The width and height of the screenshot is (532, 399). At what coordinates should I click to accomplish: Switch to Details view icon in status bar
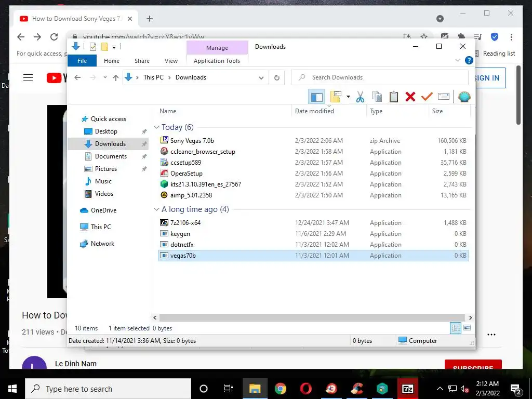click(x=456, y=328)
